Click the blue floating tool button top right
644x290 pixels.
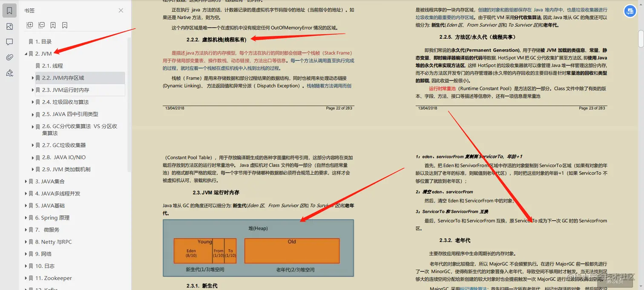point(630,11)
